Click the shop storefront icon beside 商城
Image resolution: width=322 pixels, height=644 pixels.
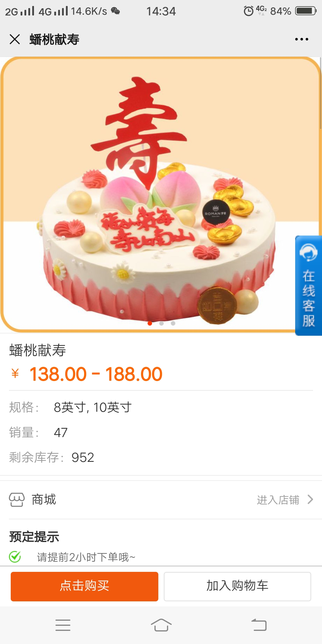(17, 499)
